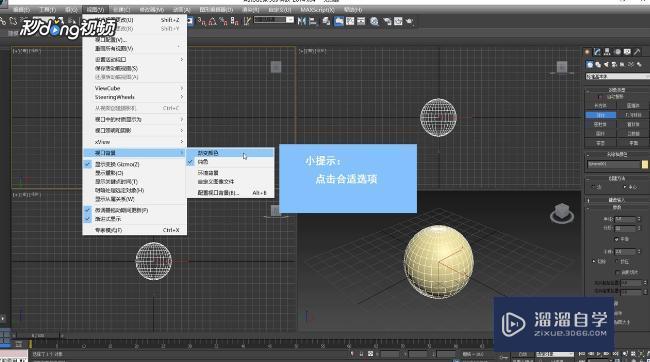The width and height of the screenshot is (650, 362).
Task: Click 专家模式 Ctrl+X menu entry
Action: (134, 230)
